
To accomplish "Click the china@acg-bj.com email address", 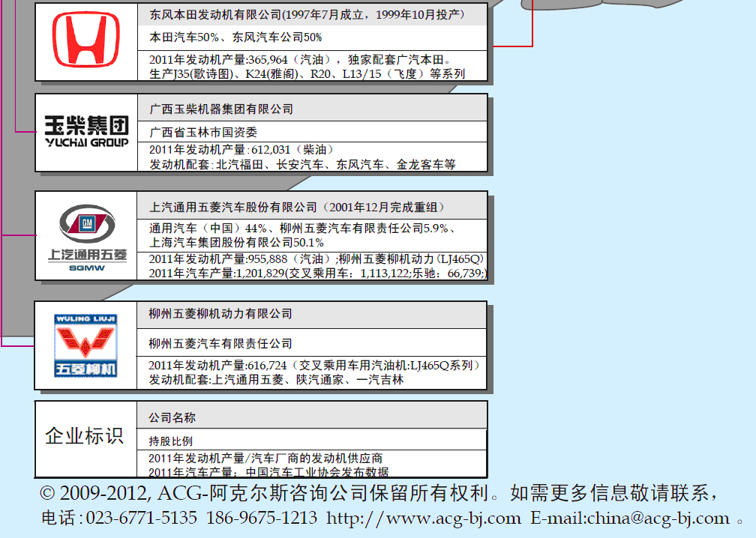I will [658, 519].
